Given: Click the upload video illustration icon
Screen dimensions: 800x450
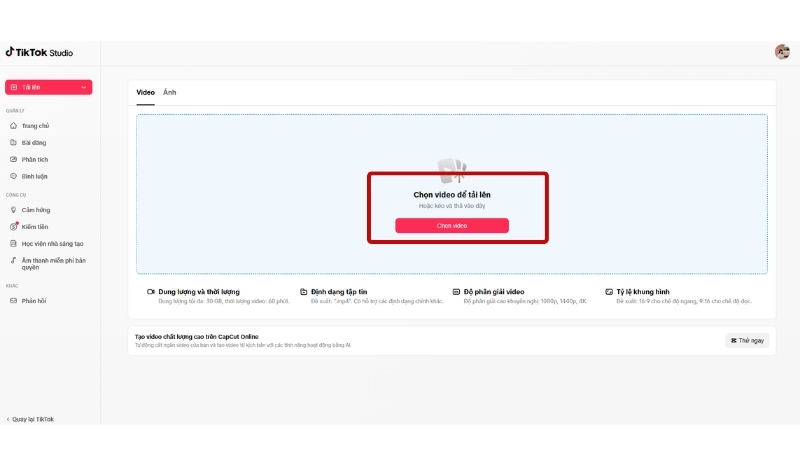Looking at the screenshot, I should pyautogui.click(x=452, y=170).
